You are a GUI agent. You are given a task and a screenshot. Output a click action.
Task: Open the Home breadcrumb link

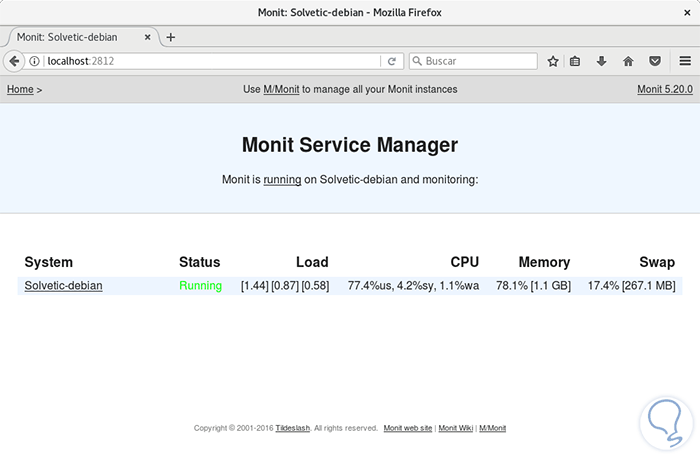click(20, 89)
